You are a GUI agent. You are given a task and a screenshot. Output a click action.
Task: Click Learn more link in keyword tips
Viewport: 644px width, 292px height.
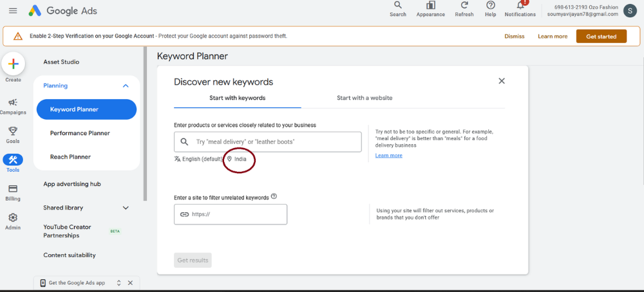pyautogui.click(x=388, y=156)
